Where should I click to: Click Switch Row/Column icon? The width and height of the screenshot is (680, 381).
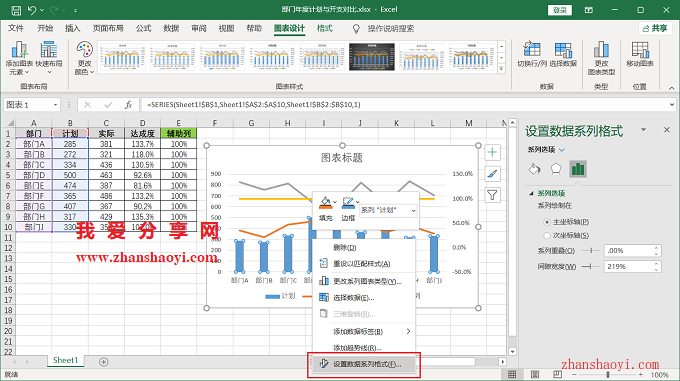(x=532, y=55)
